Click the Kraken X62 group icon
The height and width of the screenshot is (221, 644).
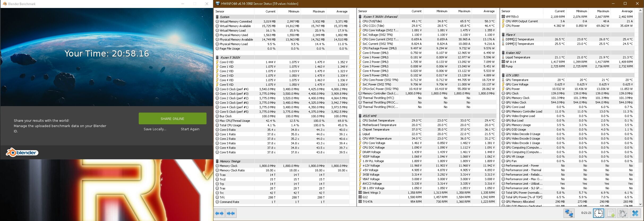click(503, 53)
